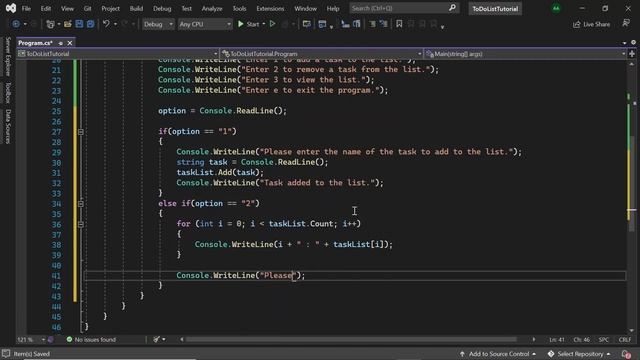Viewport: 640px width, 360px height.
Task: Click the editor split window icon
Action: [x=632, y=54]
